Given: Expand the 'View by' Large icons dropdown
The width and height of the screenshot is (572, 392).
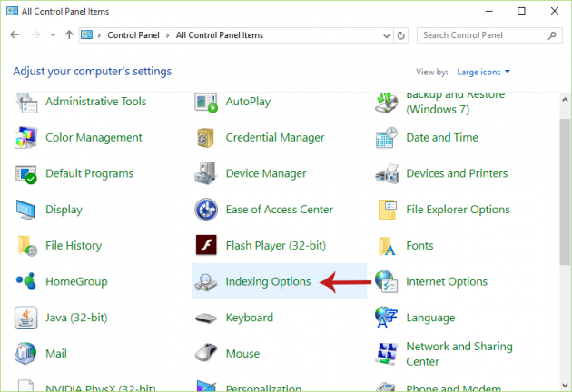Looking at the screenshot, I should pyautogui.click(x=482, y=72).
